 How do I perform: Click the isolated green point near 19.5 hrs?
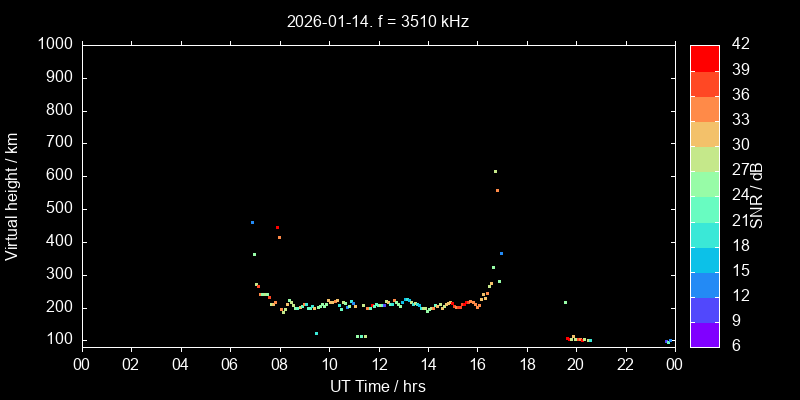[x=565, y=302]
